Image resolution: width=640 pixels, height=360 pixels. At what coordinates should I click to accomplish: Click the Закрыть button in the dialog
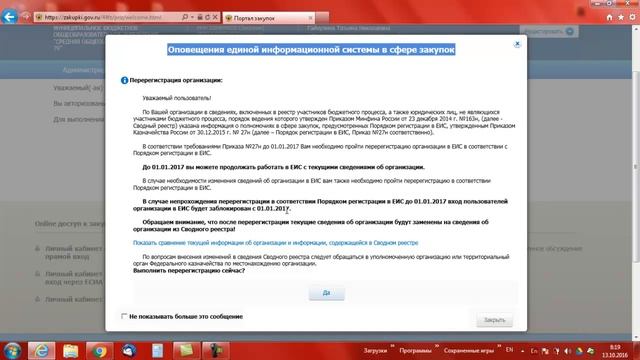[x=494, y=320]
